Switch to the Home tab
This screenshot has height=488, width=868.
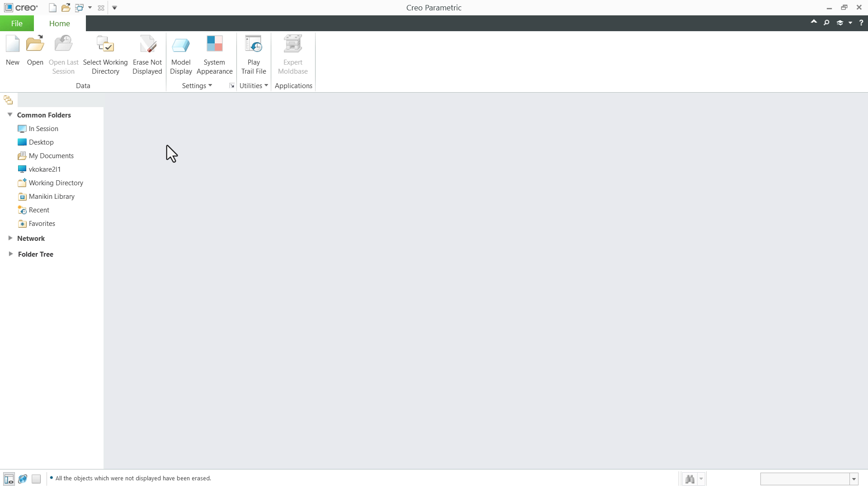pyautogui.click(x=60, y=23)
